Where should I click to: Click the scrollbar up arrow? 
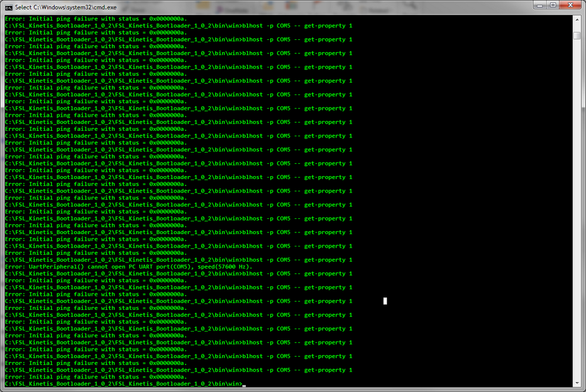[x=577, y=19]
